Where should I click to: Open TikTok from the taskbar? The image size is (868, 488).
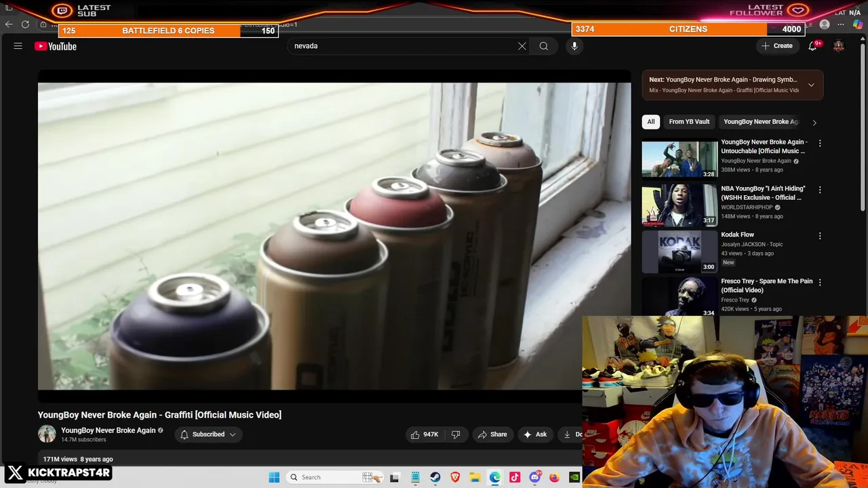(x=515, y=477)
